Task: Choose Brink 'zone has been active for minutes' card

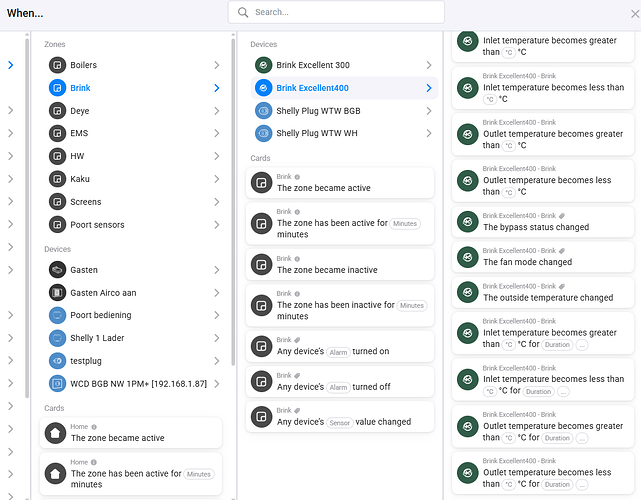Action: [340, 224]
